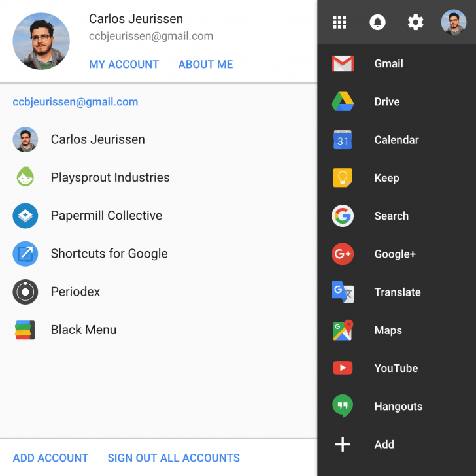Open the settings gear
The width and height of the screenshot is (476, 476).
point(415,22)
